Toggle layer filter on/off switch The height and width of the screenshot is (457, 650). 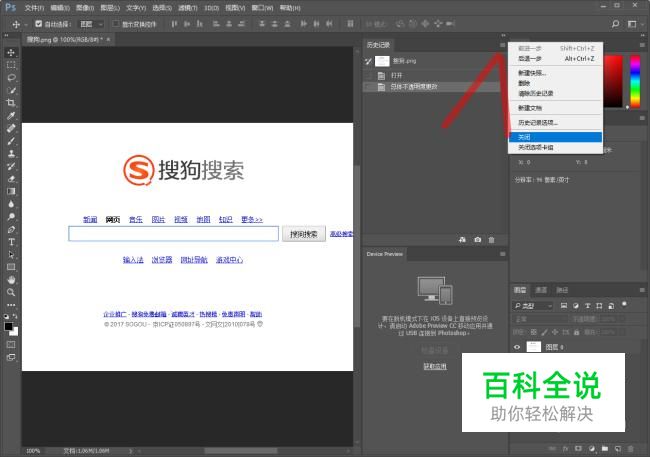point(624,304)
